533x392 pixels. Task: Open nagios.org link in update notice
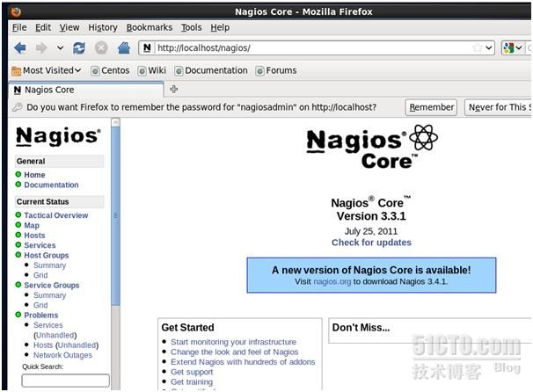click(332, 281)
